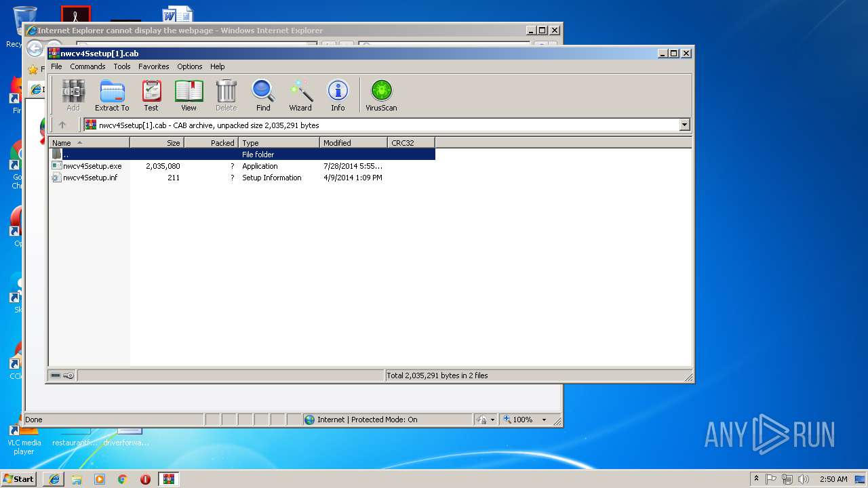
Task: Maximize the WinRAR window
Action: pyautogui.click(x=673, y=53)
